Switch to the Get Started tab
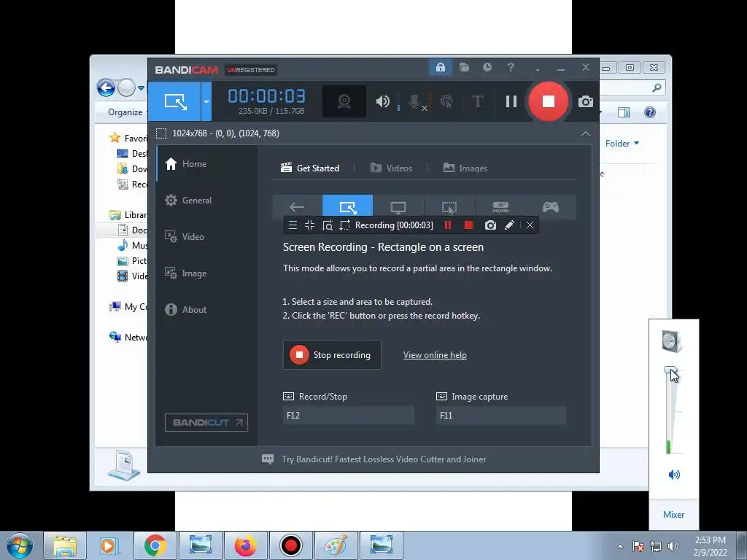Image resolution: width=747 pixels, height=560 pixels. point(310,168)
